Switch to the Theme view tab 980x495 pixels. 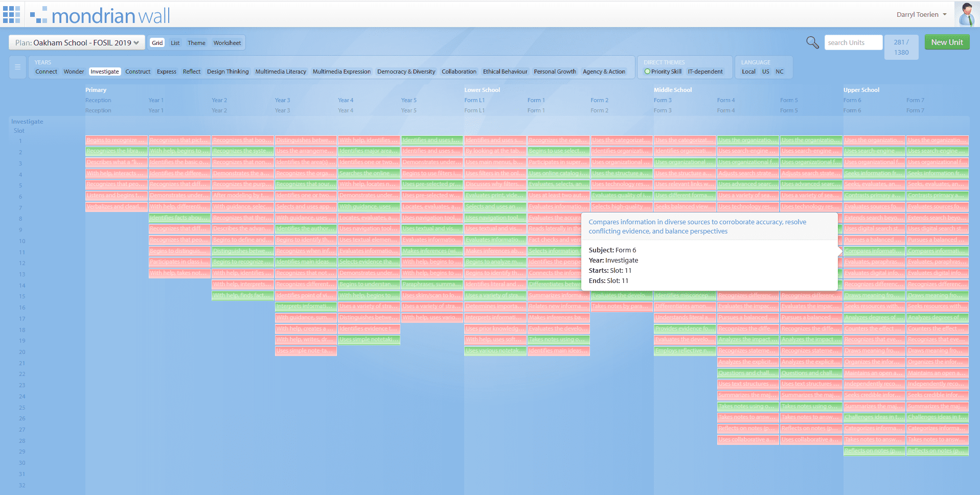pyautogui.click(x=196, y=43)
